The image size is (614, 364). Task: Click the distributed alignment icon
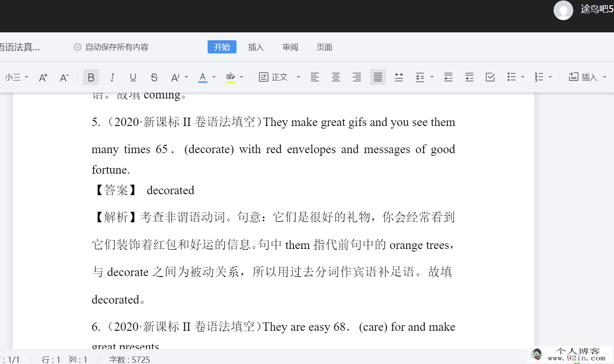tap(399, 77)
